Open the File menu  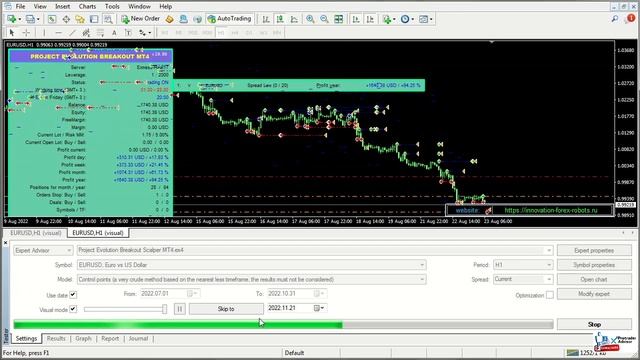(x=20, y=7)
